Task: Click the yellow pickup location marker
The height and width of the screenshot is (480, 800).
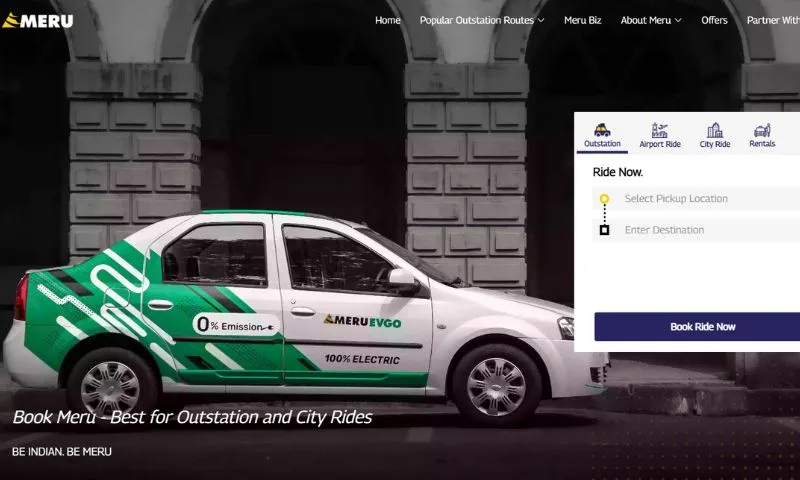Action: pos(604,198)
